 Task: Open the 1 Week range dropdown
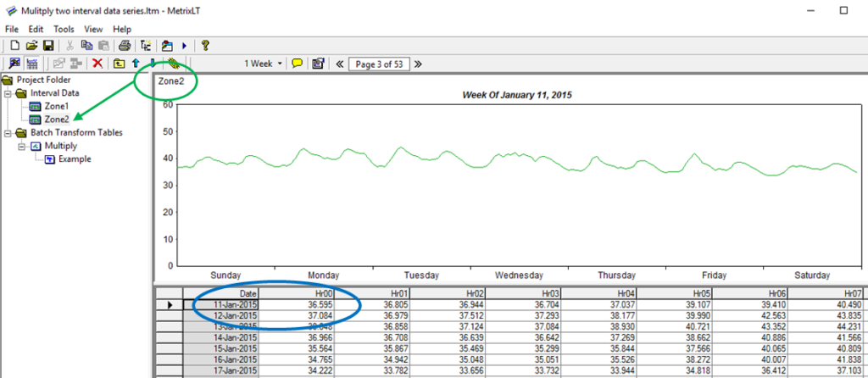coord(264,64)
